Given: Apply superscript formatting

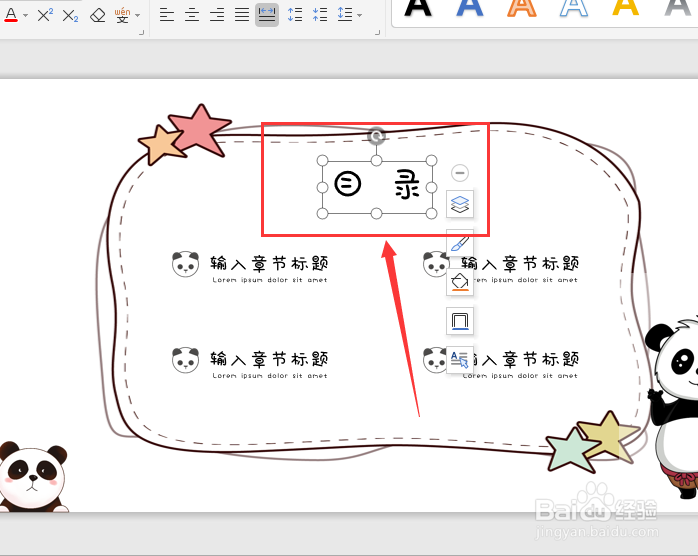Looking at the screenshot, I should pos(45,15).
